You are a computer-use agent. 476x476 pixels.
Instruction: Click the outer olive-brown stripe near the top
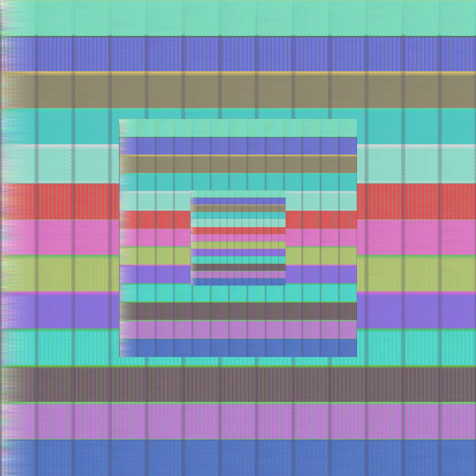[238, 90]
